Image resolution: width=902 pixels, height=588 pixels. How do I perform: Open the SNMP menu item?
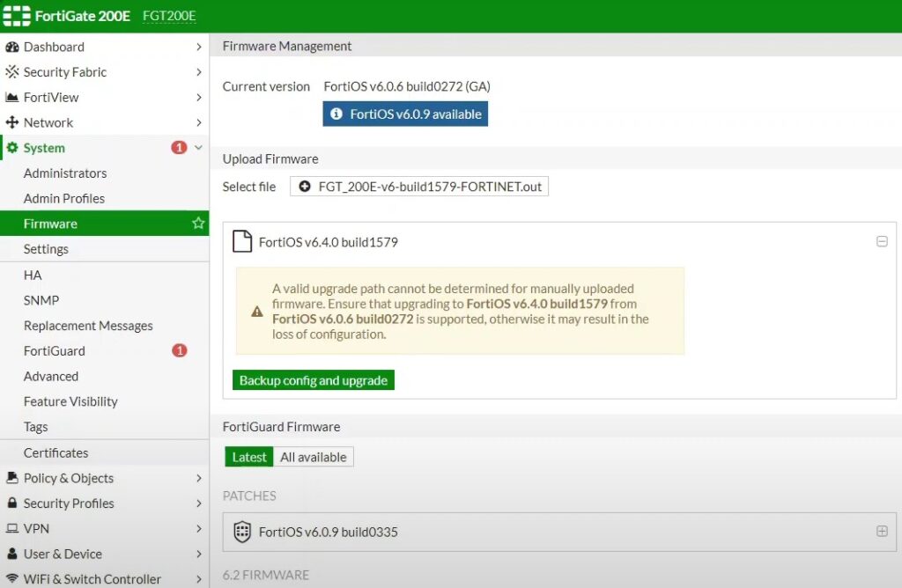[105, 300]
